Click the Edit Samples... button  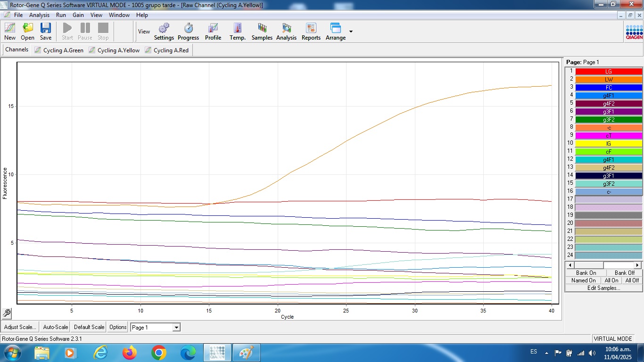[604, 288]
